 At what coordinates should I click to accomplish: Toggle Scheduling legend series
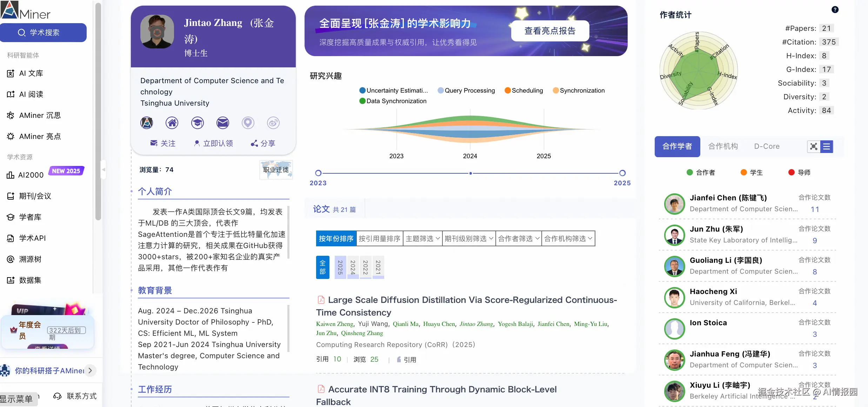(523, 91)
